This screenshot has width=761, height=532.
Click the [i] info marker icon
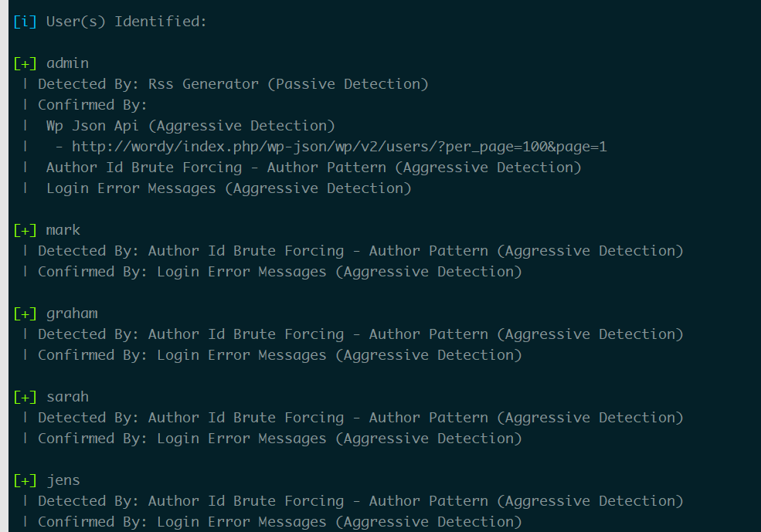point(25,22)
